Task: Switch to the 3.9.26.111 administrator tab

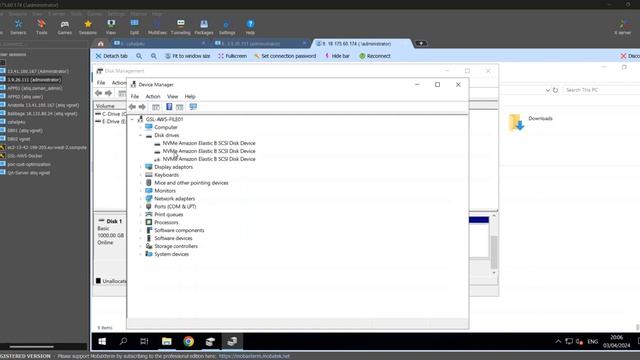Action: point(260,44)
